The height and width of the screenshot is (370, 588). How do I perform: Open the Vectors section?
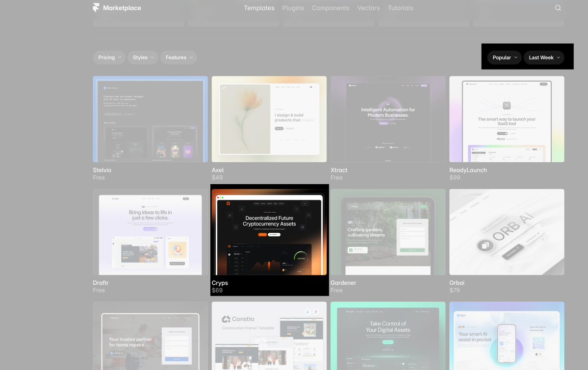pos(368,8)
